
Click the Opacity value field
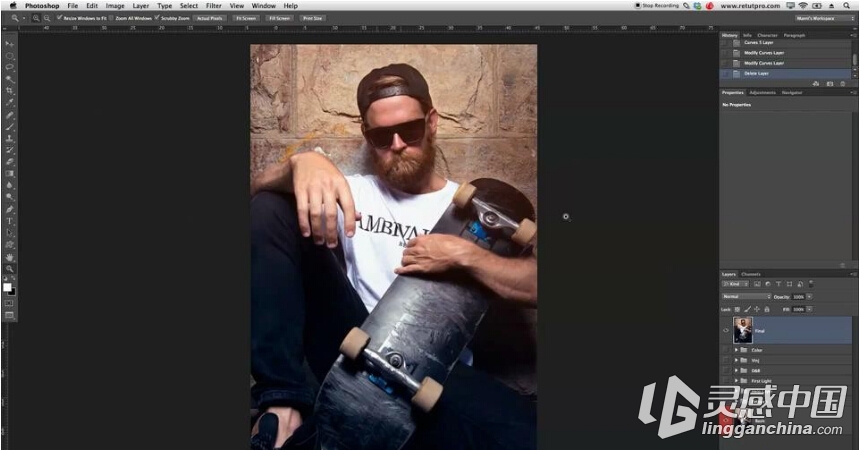[799, 297]
